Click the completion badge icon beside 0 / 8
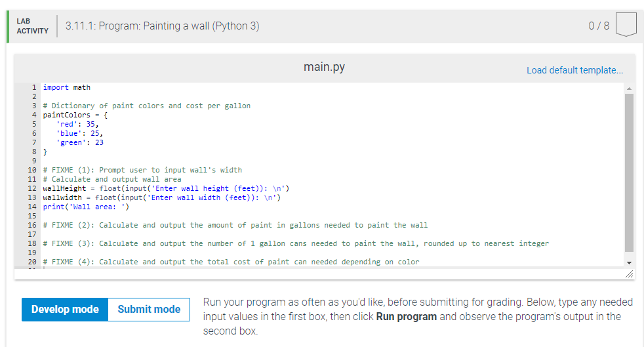The height and width of the screenshot is (347, 644). coord(626,25)
